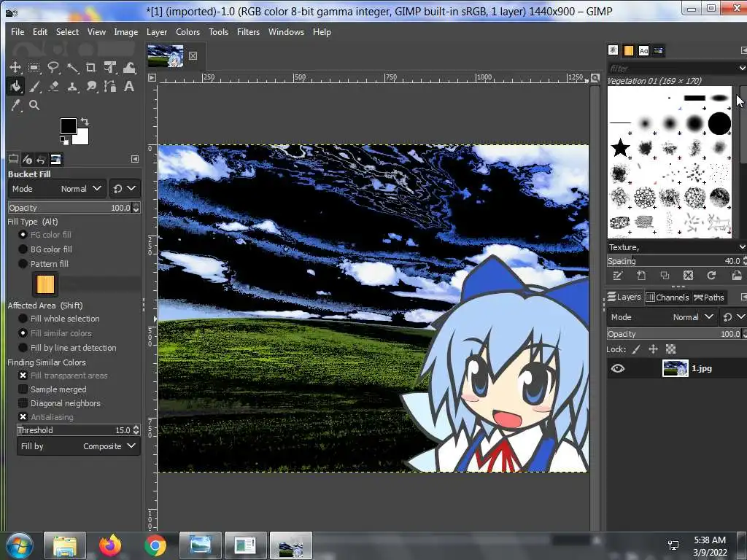This screenshot has height=560, width=747.
Task: Open the pattern fill preview swatch
Action: [45, 284]
